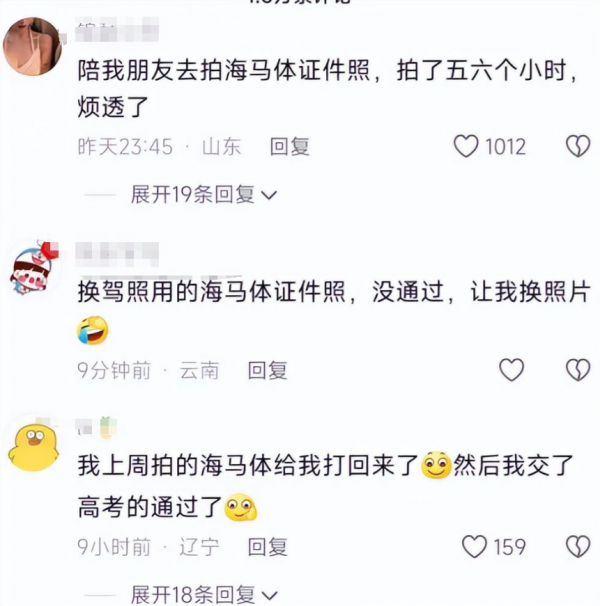Reply to the Shandong comment

[290, 147]
